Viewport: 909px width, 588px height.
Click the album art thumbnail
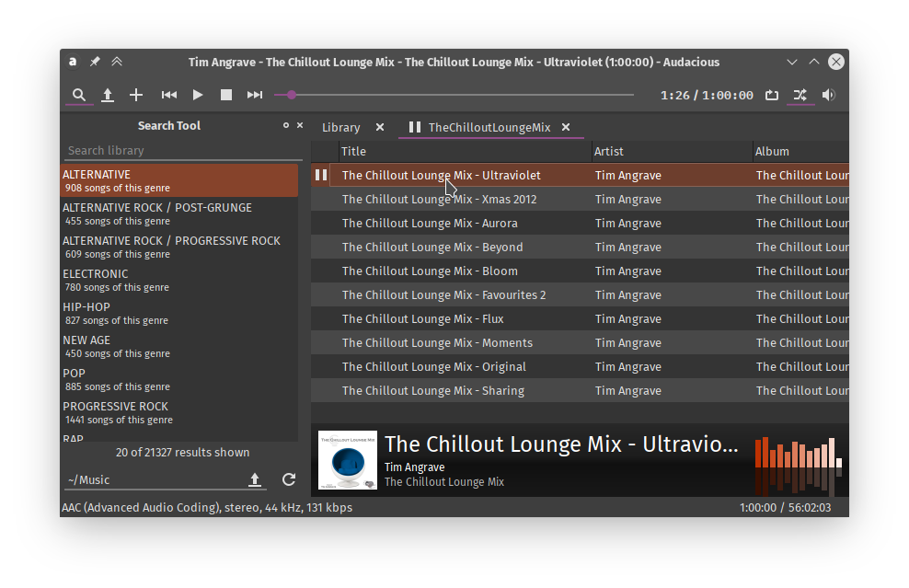coord(348,460)
